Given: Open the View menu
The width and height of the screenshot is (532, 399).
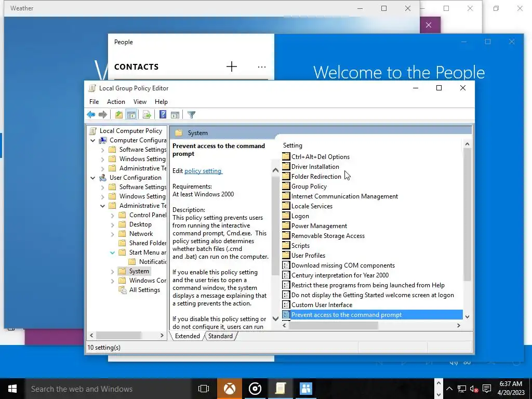Looking at the screenshot, I should [140, 102].
